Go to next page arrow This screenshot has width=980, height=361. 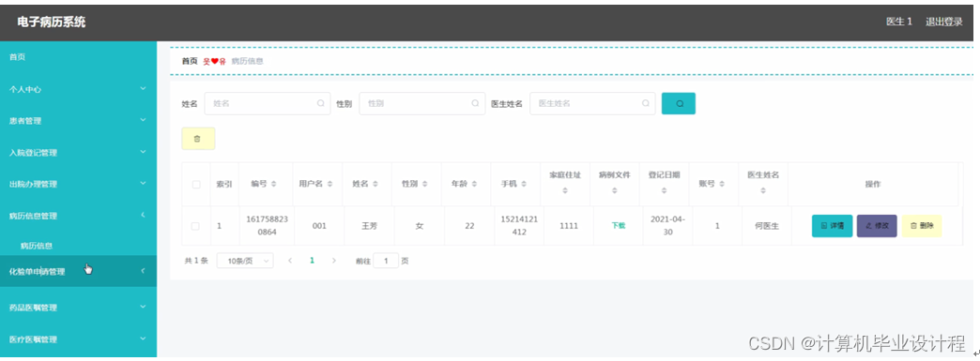(334, 261)
